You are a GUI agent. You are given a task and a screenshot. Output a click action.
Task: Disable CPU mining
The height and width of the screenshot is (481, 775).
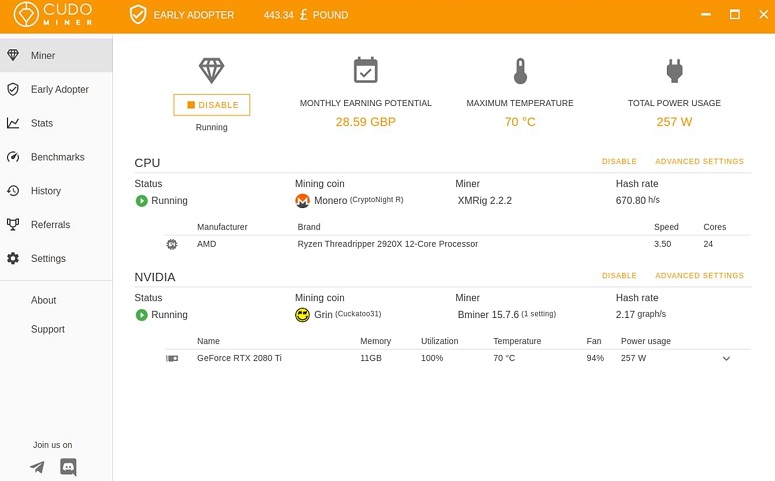619,162
